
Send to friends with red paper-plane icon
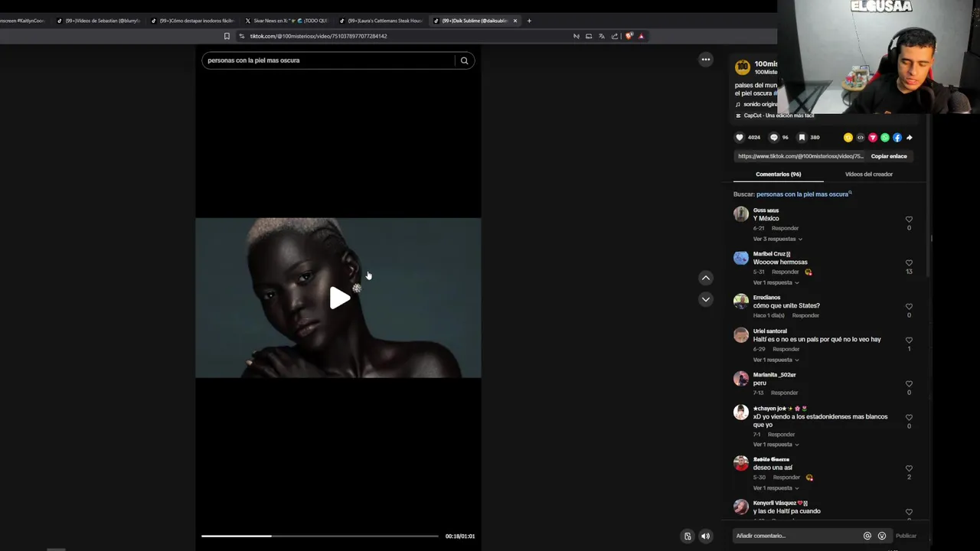872,138
